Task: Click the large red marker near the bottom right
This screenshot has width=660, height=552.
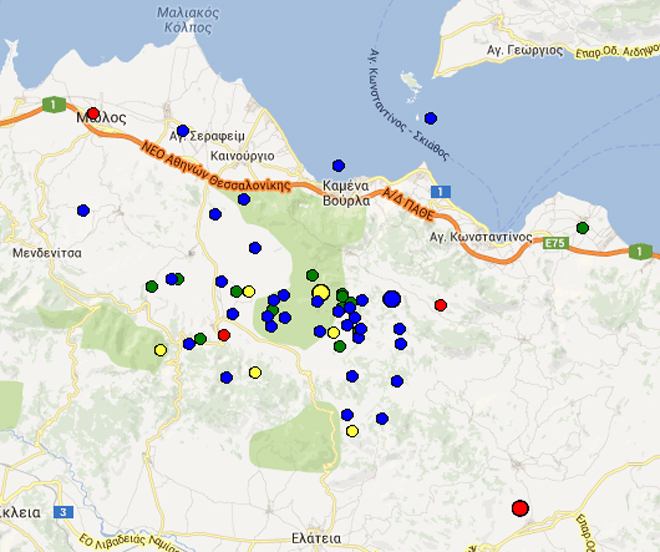Action: coord(520,508)
